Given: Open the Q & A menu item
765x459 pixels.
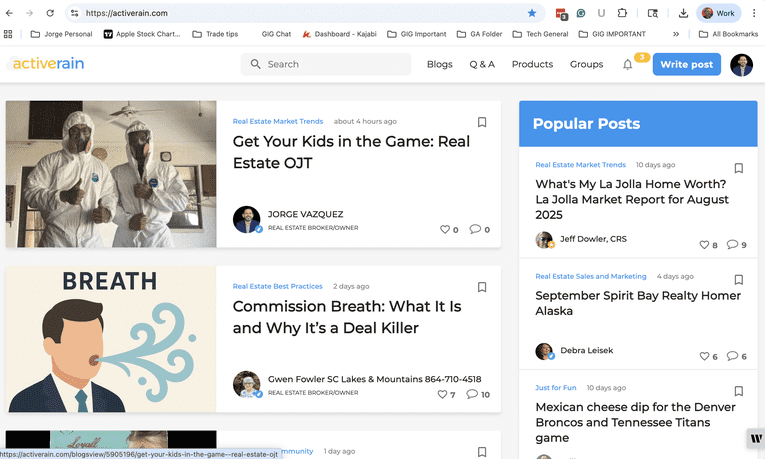Looking at the screenshot, I should [x=482, y=64].
